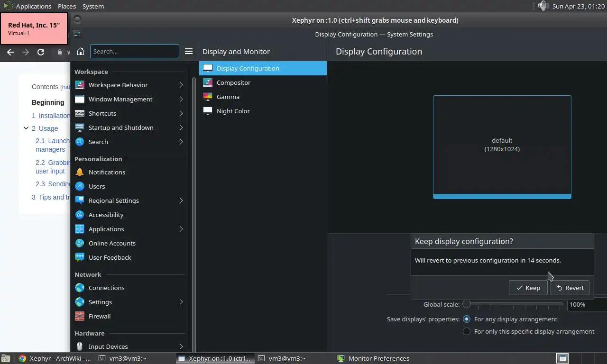Screen dimensions: 607x364
Task: Click the Input Devices mouse icon
Action: click(x=80, y=346)
